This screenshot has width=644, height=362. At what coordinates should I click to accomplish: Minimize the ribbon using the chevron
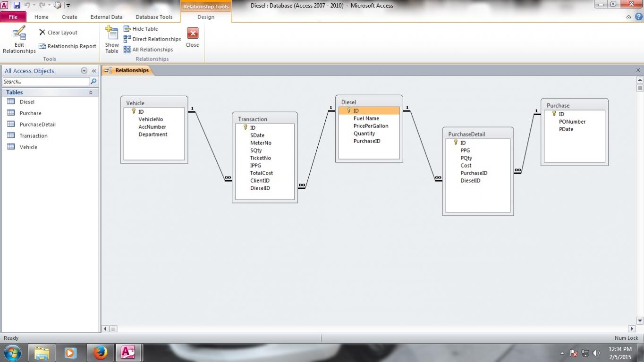click(629, 17)
